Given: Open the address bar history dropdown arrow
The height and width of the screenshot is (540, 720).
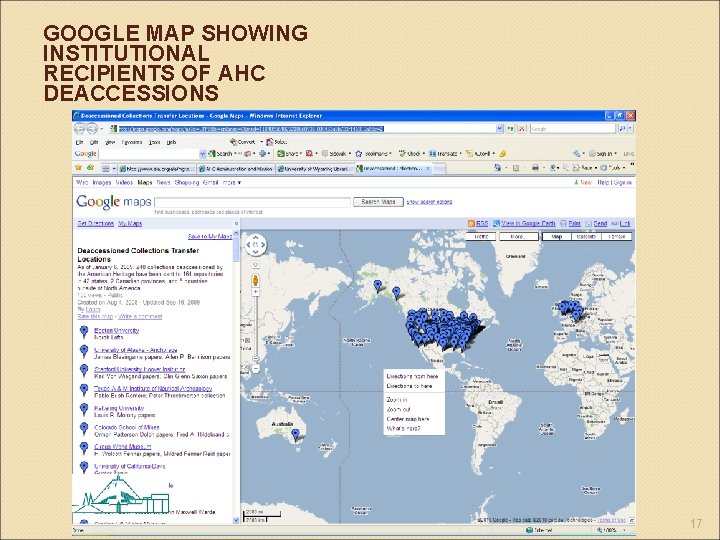Looking at the screenshot, I should [500, 129].
